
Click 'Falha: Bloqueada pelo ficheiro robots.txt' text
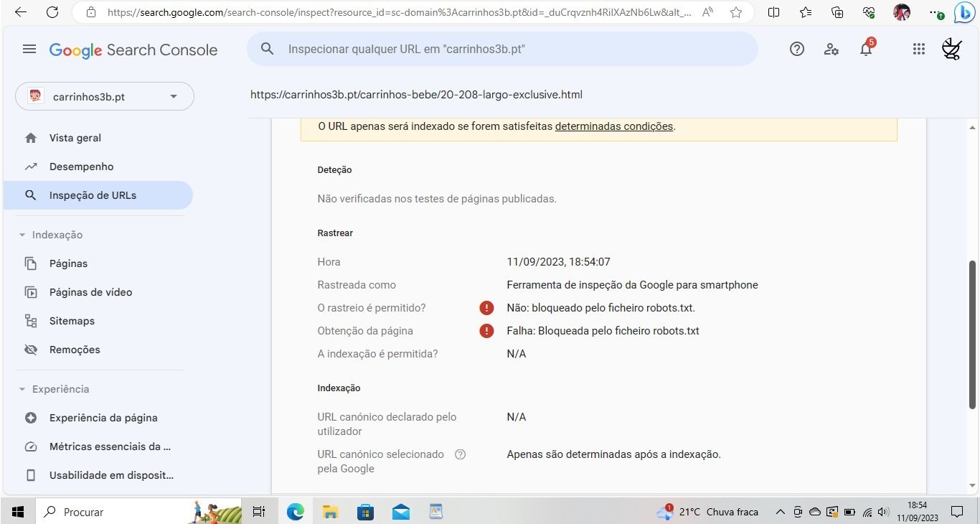coord(603,331)
